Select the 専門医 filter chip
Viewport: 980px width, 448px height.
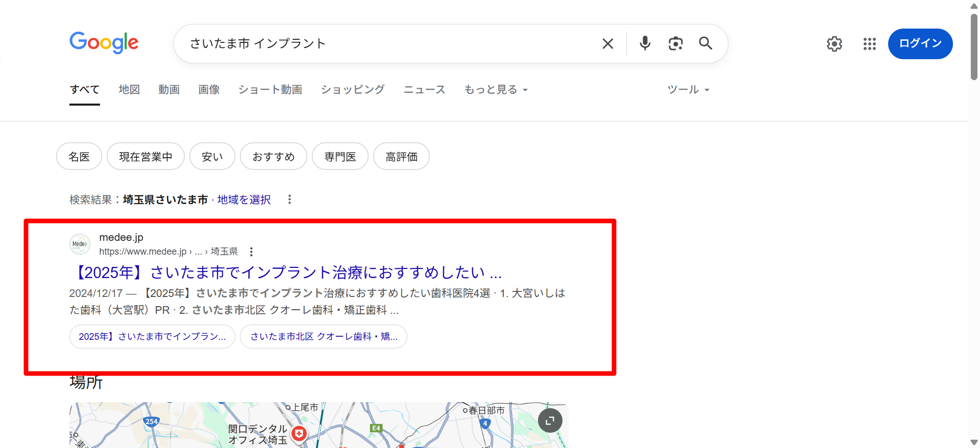click(x=340, y=156)
